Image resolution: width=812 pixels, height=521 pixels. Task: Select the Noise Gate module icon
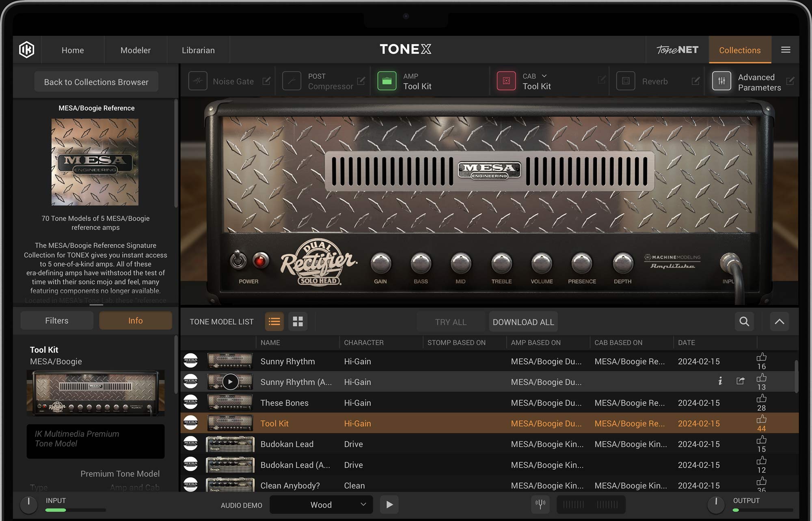[x=198, y=81]
